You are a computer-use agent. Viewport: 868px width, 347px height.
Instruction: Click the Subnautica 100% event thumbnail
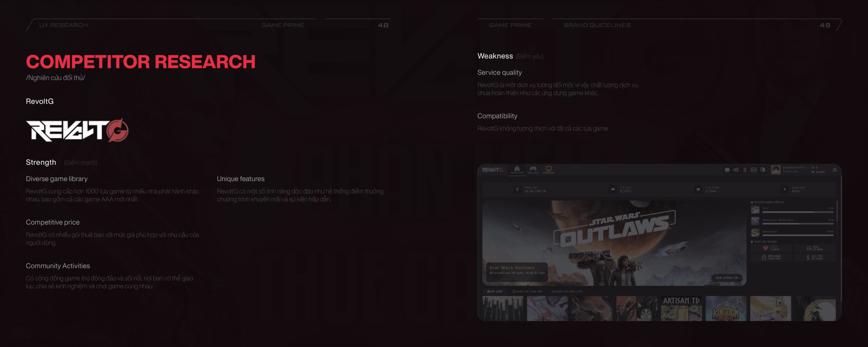coord(755,233)
